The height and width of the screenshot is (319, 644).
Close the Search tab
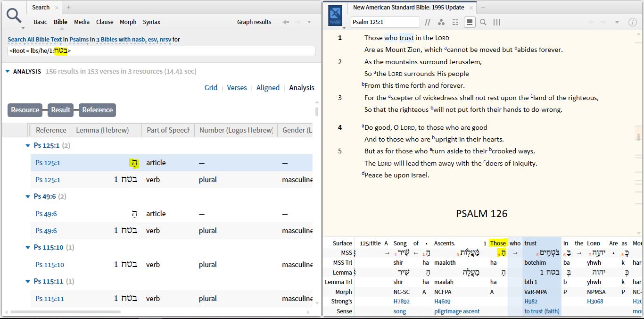tap(57, 8)
